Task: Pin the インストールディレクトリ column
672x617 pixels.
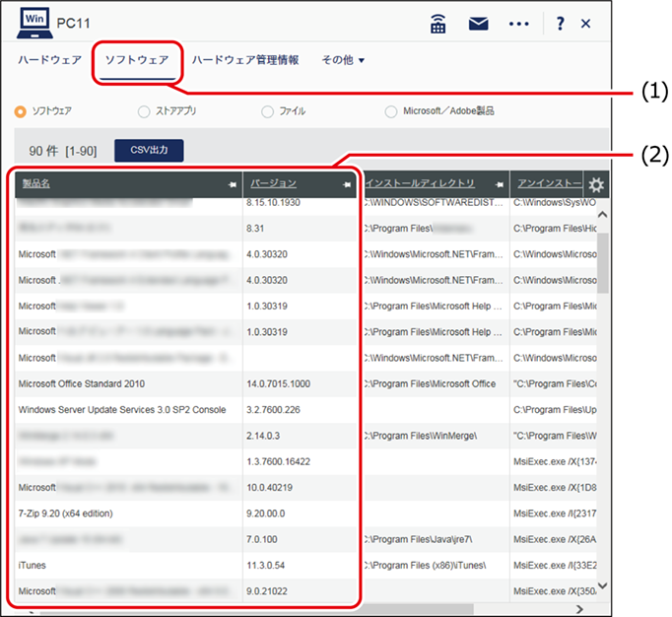Action: tap(499, 184)
